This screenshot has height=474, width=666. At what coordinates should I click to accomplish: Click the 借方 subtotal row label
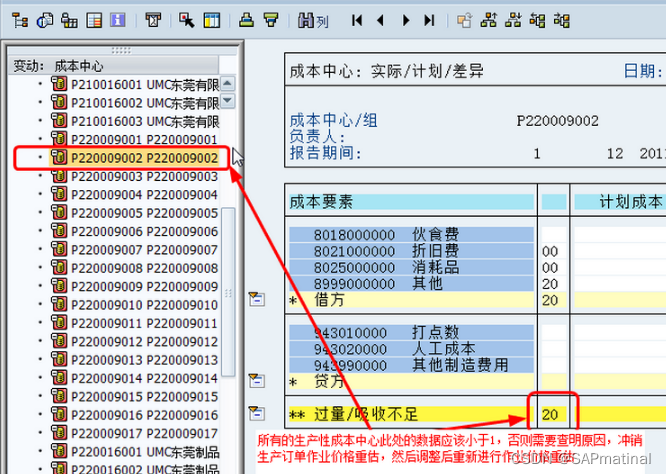point(329,300)
